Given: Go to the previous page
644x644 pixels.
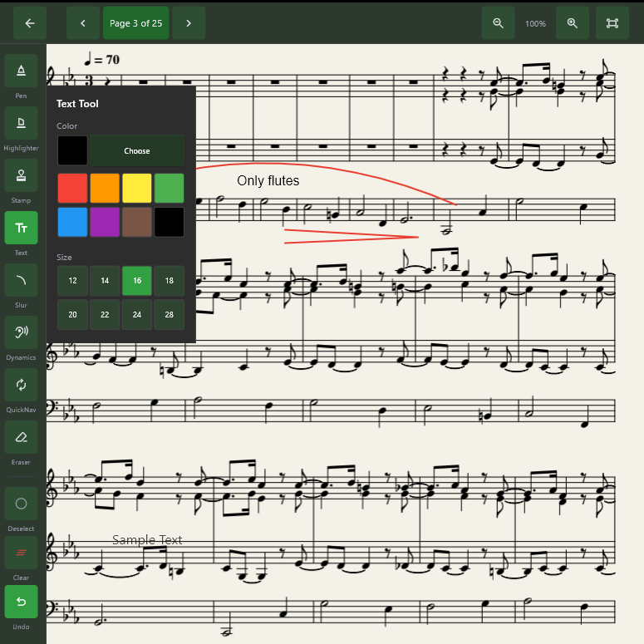Looking at the screenshot, I should 83,23.
